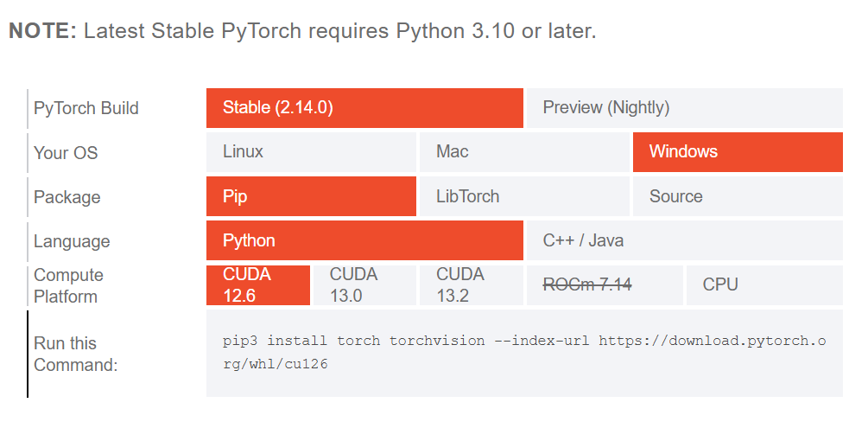Select Python as the language
This screenshot has height=428, width=868.
(x=364, y=240)
